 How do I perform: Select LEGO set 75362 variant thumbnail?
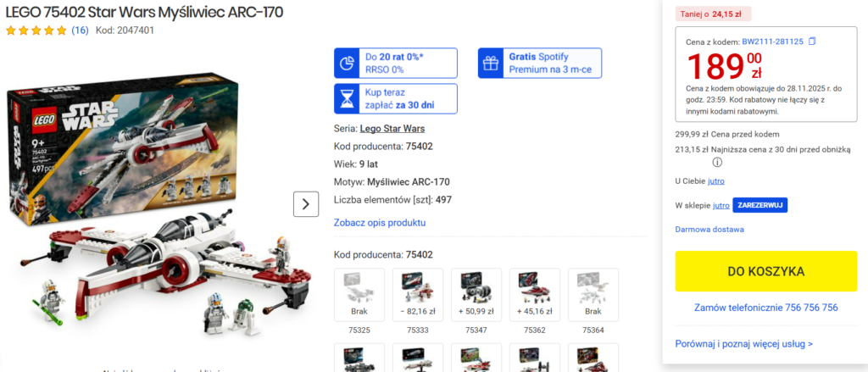[x=535, y=295]
